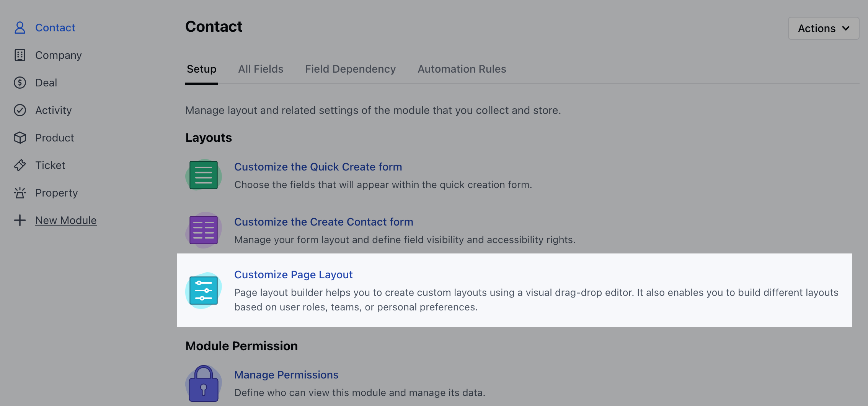Click the purple Create Contact form icon
Viewport: 868px width, 406px height.
(x=204, y=230)
